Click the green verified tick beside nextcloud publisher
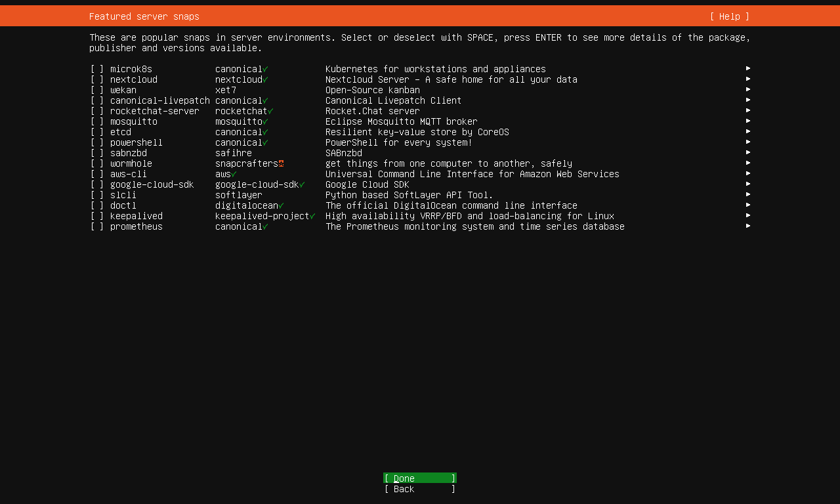 coord(265,79)
